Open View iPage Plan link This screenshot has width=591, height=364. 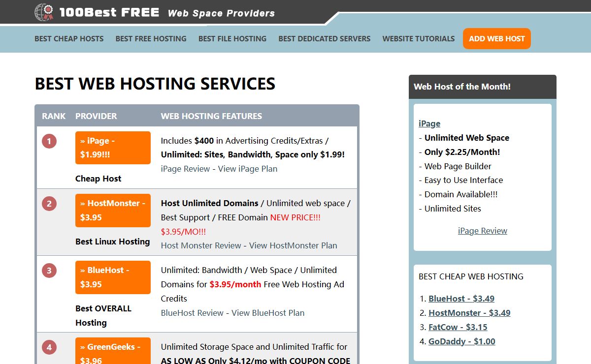[x=248, y=169]
